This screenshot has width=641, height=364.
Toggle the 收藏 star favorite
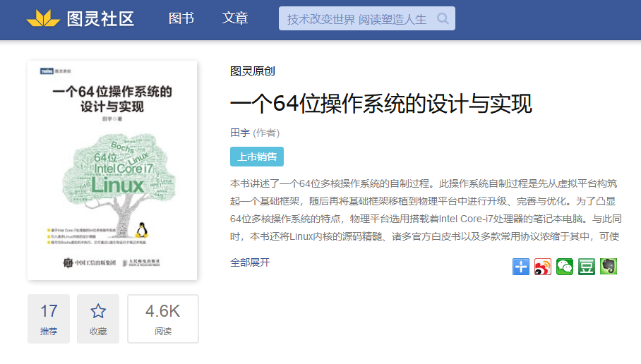98,319
